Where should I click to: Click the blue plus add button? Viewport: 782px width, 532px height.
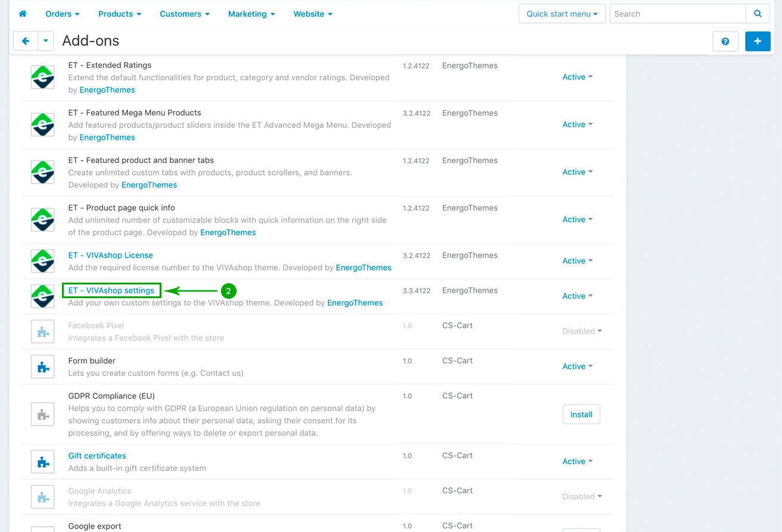pyautogui.click(x=758, y=41)
